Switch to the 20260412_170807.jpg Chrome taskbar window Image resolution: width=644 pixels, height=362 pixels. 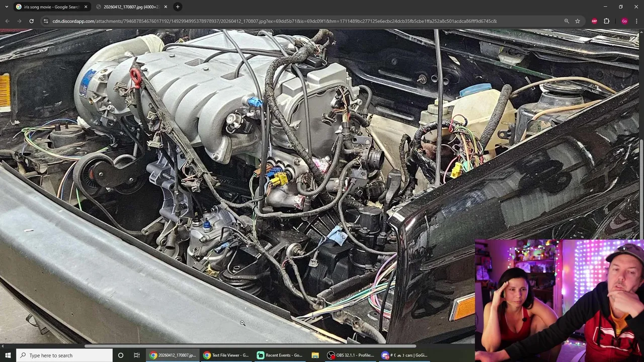click(173, 355)
